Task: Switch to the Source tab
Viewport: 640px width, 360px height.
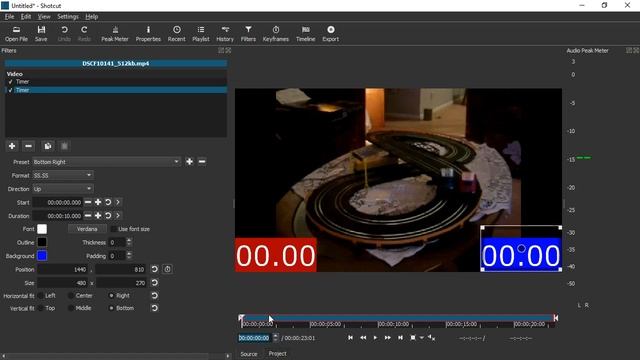Action: pos(249,354)
